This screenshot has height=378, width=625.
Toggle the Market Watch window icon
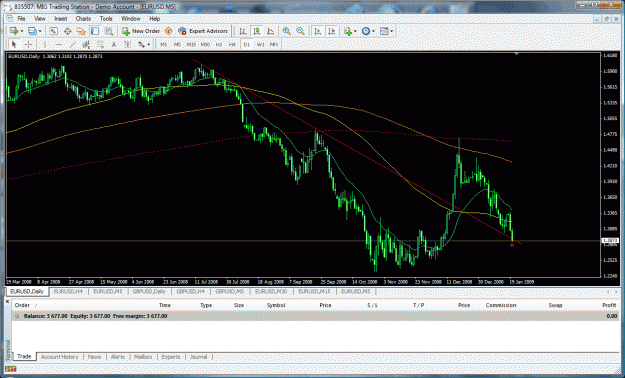53,31
